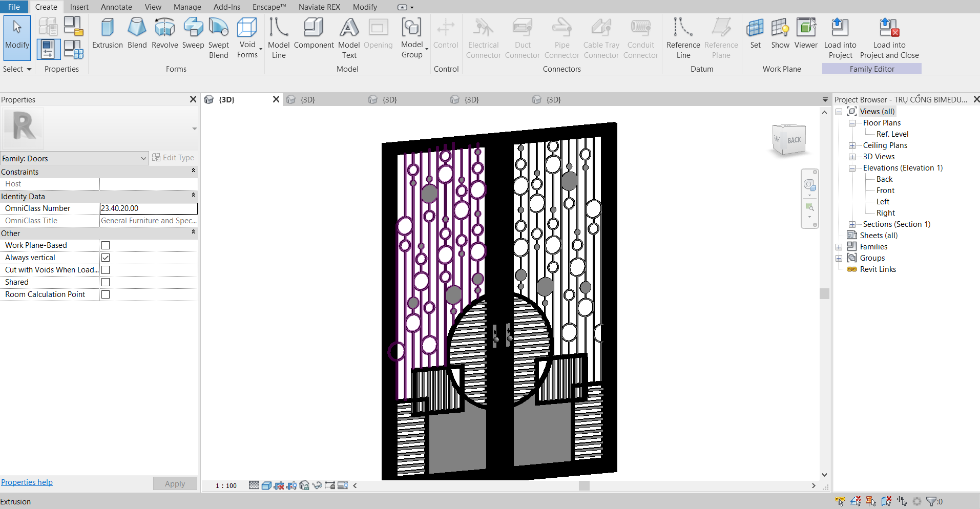Open the Annotate ribbon tab
980x509 pixels.
[116, 7]
